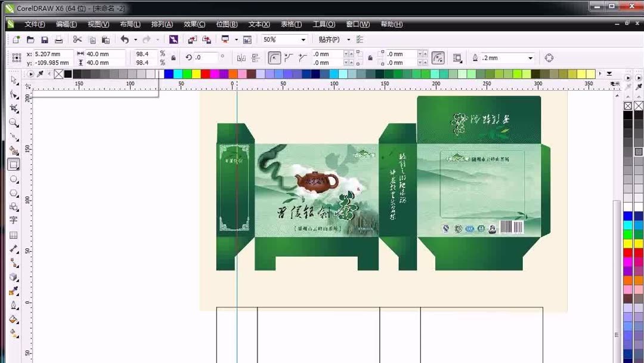Viewport: 644px width, 363px height.
Task: Toggle the lock aspect ratio padlock
Action: 172,59
